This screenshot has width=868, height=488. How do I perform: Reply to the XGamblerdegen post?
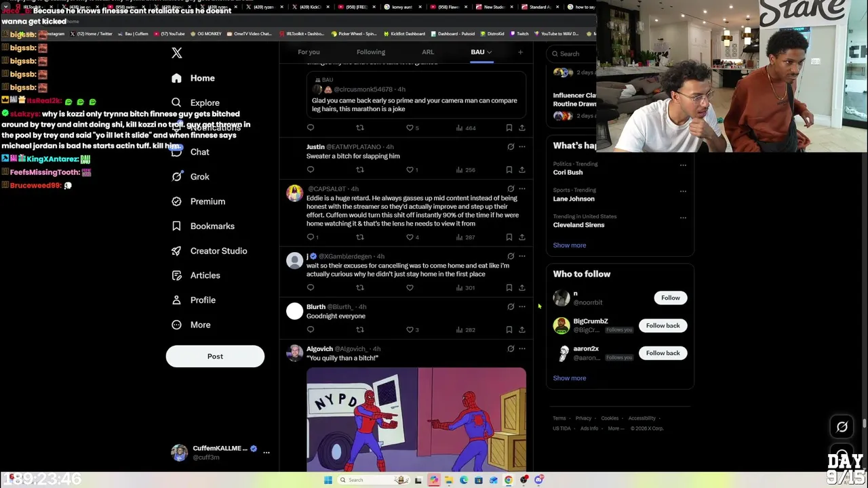[311, 288]
